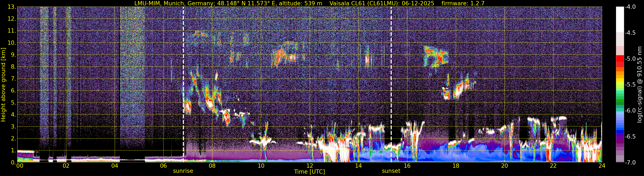Click the red segment of the colorbar
Image resolution: width=644 pixels, height=176 pixels.
(x=620, y=59)
